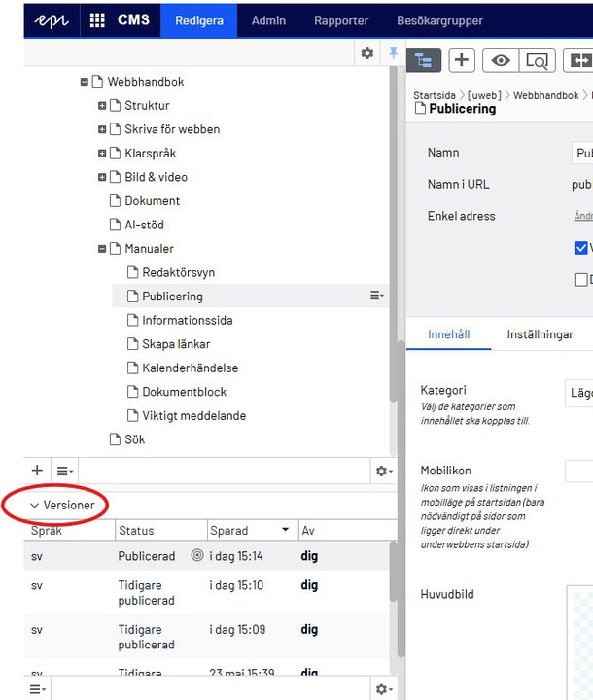Sort versions with the Sparad column arrow

[x=286, y=530]
